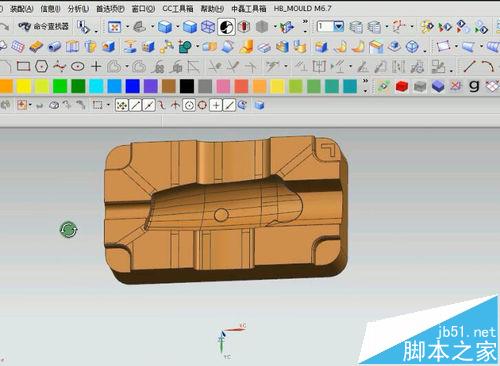Expand the Unite boolean dropdown arrow
The image size is (500, 366).
pyautogui.click(x=197, y=46)
